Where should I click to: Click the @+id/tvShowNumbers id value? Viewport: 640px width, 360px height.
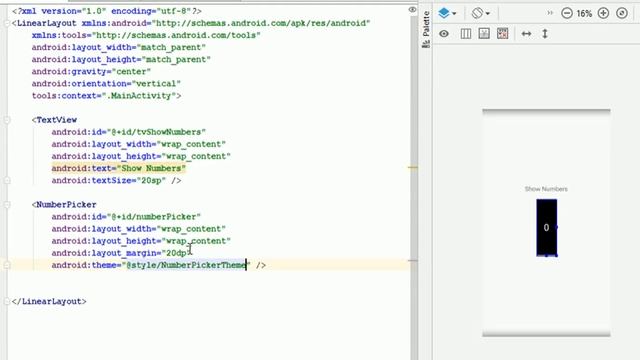[x=158, y=132]
